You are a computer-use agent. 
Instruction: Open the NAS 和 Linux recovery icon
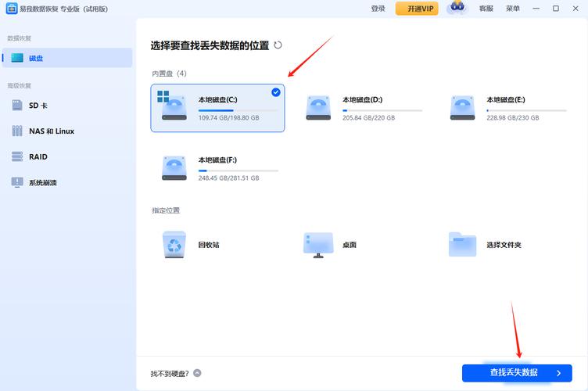17,131
